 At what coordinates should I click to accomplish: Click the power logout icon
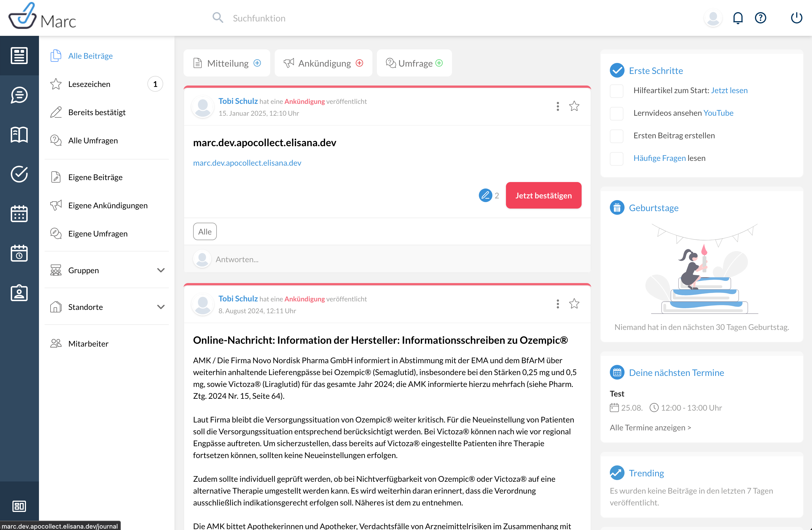pos(796,18)
